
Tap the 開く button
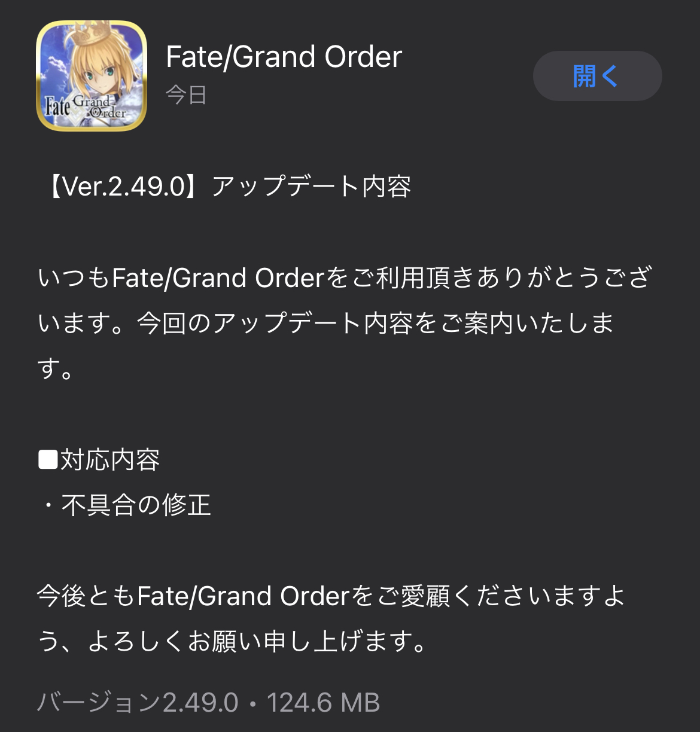pyautogui.click(x=597, y=76)
